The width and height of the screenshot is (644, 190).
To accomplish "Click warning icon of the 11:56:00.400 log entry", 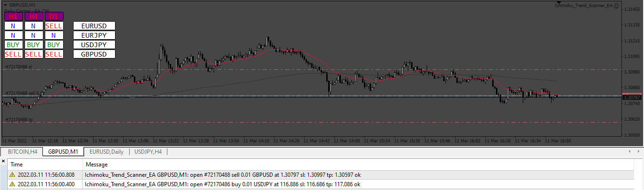I will click(11, 184).
